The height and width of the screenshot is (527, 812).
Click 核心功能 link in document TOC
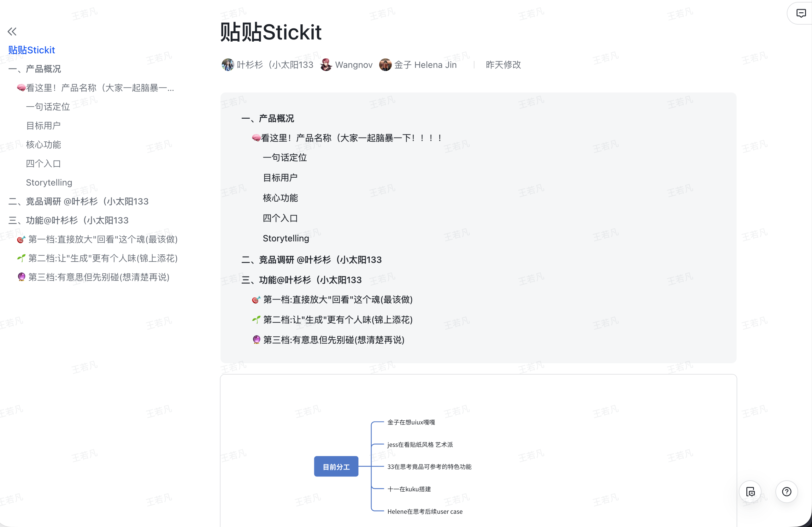coord(280,198)
